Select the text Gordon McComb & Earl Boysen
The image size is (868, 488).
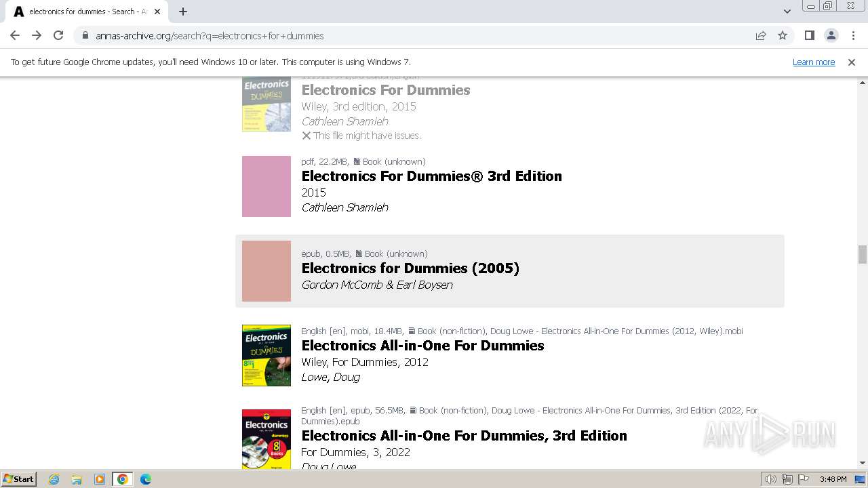tap(377, 285)
